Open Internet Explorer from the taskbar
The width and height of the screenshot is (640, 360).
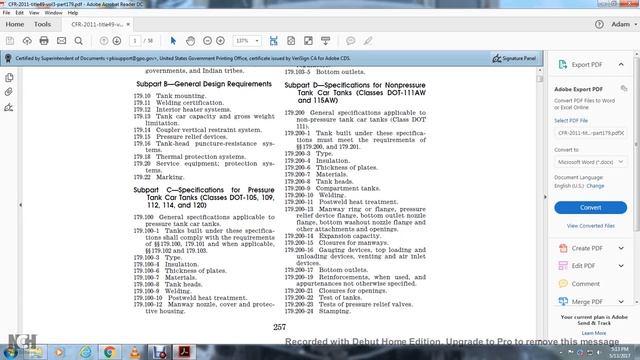86,352
